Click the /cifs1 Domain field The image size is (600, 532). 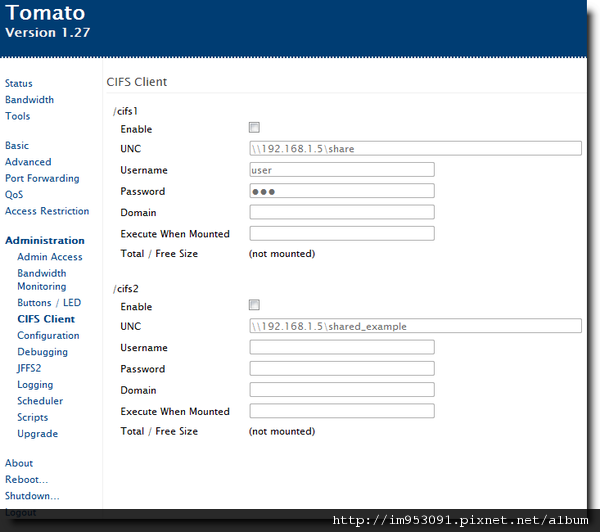(342, 212)
